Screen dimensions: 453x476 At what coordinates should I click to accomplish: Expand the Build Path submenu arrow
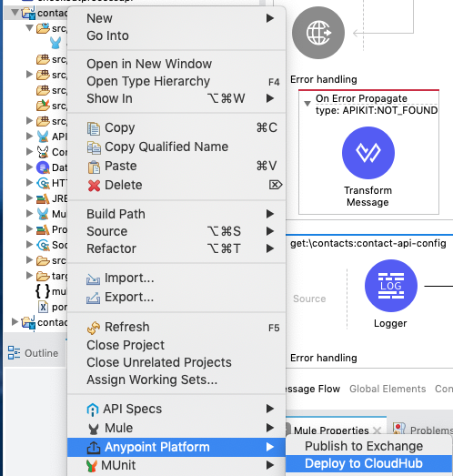[x=270, y=214]
